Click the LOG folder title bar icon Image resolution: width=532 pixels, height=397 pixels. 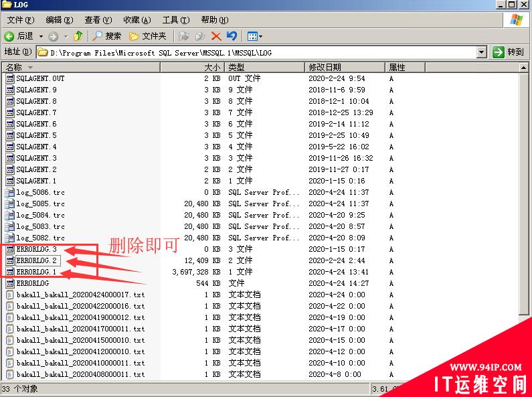7,5
